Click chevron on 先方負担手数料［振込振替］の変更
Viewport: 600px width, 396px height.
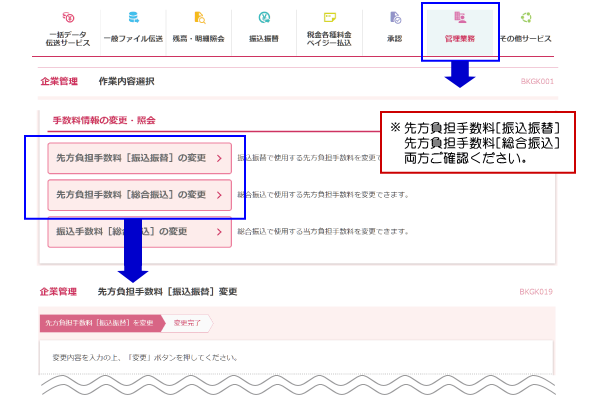click(219, 158)
